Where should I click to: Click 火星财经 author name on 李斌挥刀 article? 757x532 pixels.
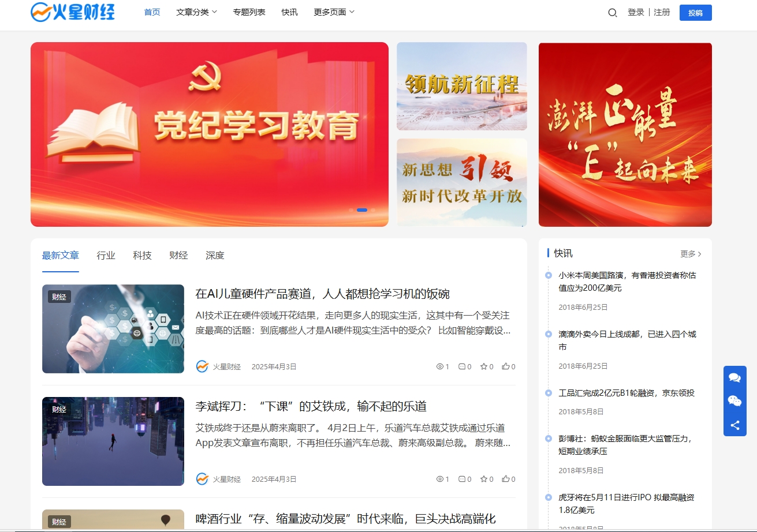pyautogui.click(x=227, y=479)
